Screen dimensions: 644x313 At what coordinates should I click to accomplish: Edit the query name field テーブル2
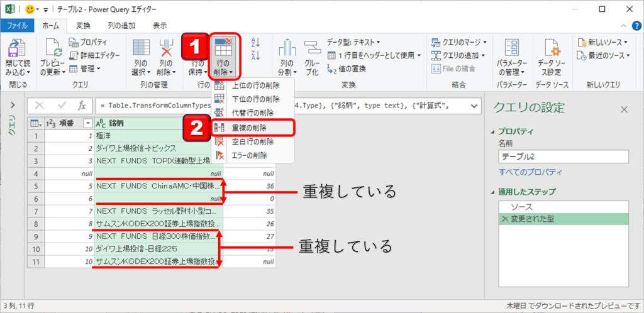click(x=563, y=156)
